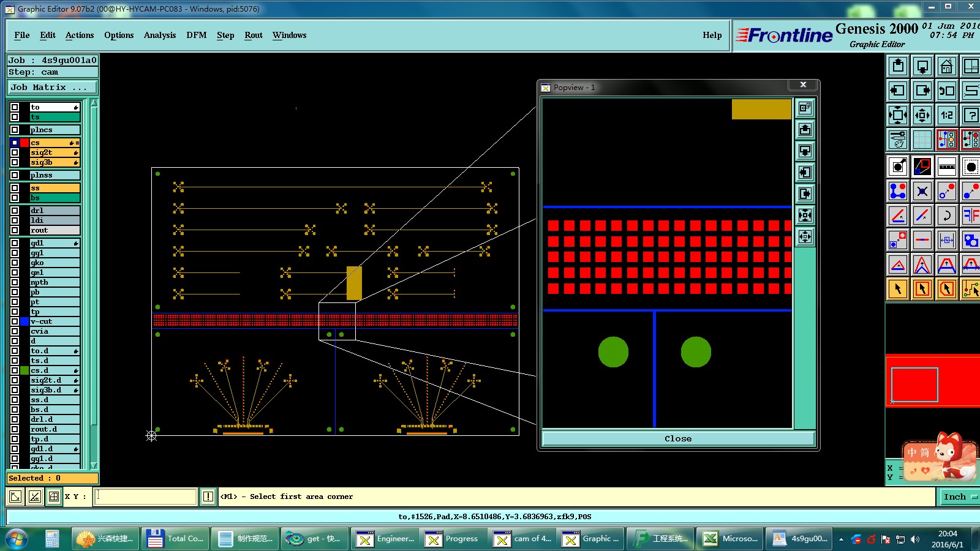Click the Home view house icon
The width and height of the screenshot is (980, 551).
point(947,66)
